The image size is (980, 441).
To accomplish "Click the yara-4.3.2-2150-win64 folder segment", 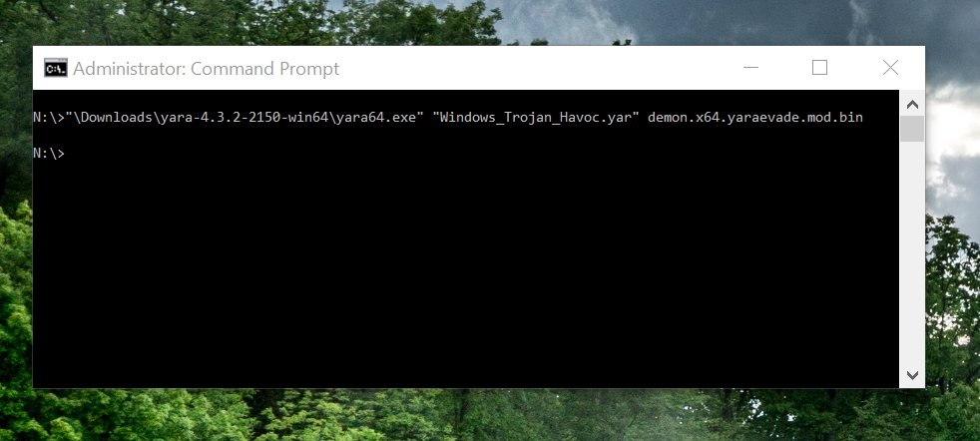I will point(245,117).
